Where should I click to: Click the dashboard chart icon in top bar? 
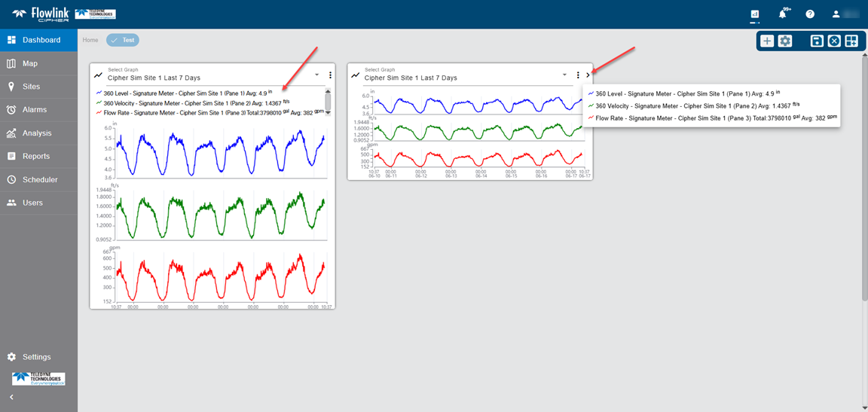(754, 14)
